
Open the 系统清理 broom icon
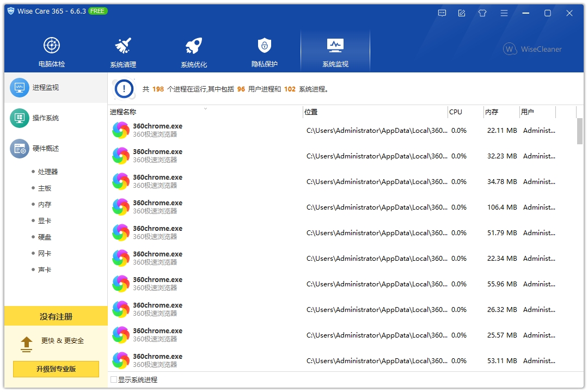coord(123,46)
